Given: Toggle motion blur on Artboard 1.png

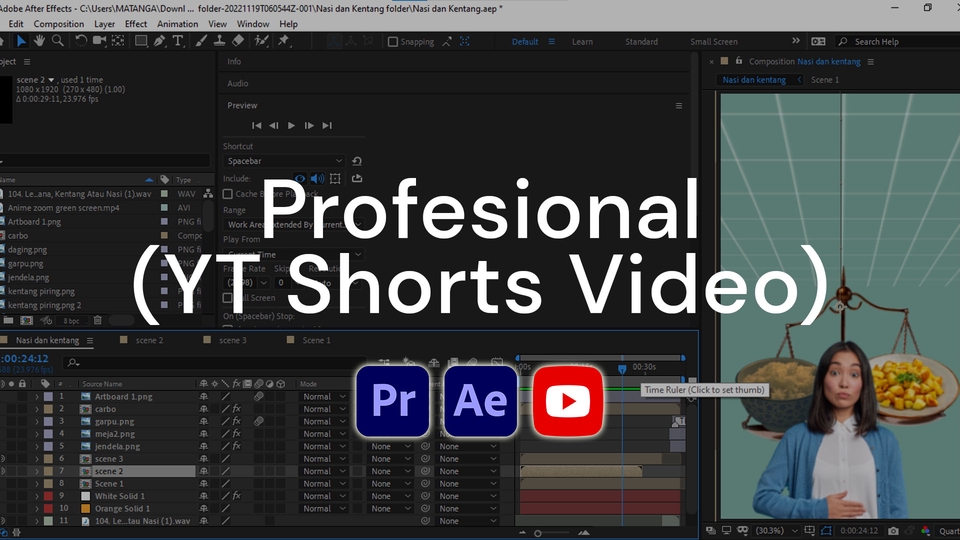Looking at the screenshot, I should click(259, 397).
